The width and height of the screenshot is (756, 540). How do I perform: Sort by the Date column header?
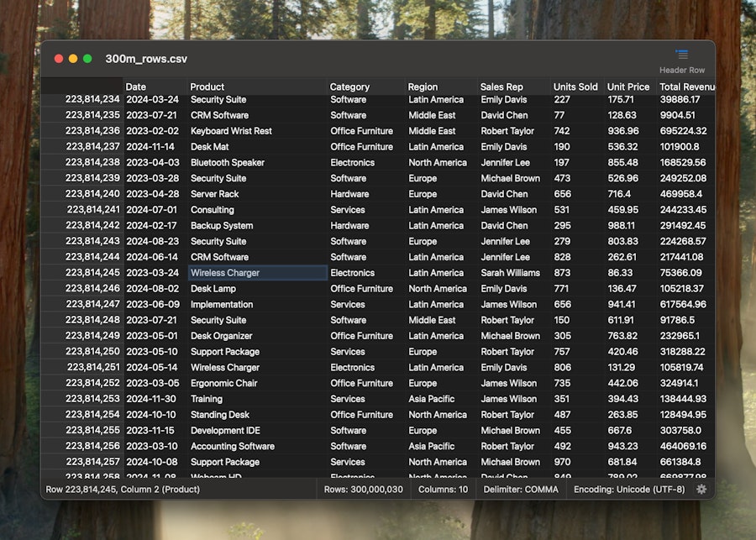(136, 86)
